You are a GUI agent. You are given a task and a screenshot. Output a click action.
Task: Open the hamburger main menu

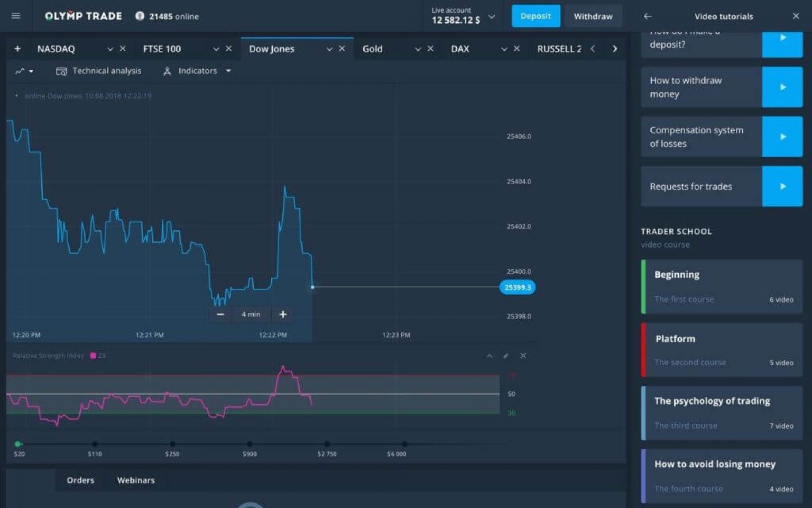point(16,16)
